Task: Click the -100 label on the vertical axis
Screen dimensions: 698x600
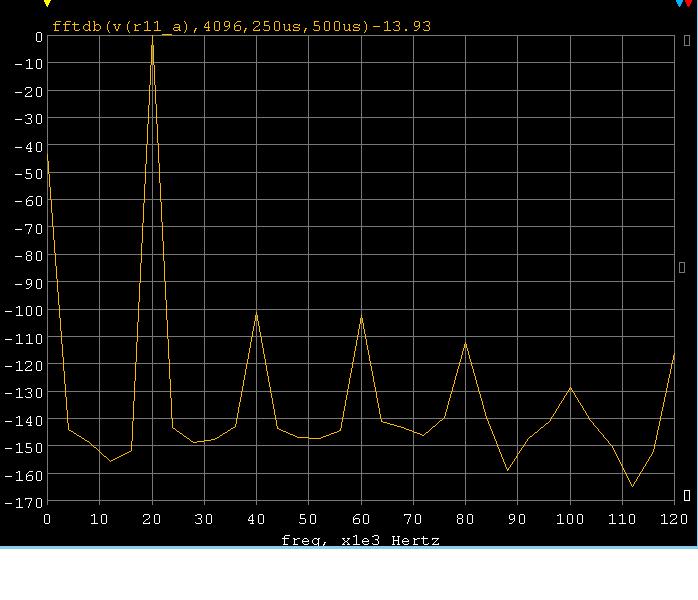Action: pyautogui.click(x=24, y=311)
